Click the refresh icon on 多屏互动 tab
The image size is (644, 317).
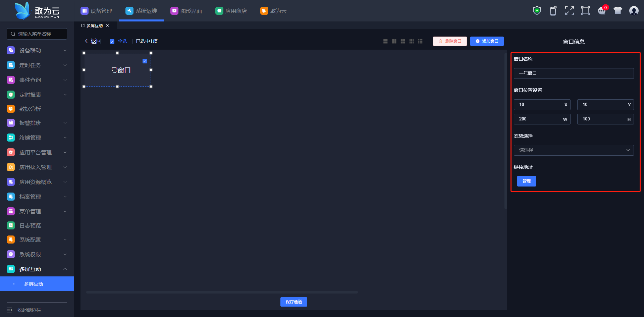(x=83, y=25)
